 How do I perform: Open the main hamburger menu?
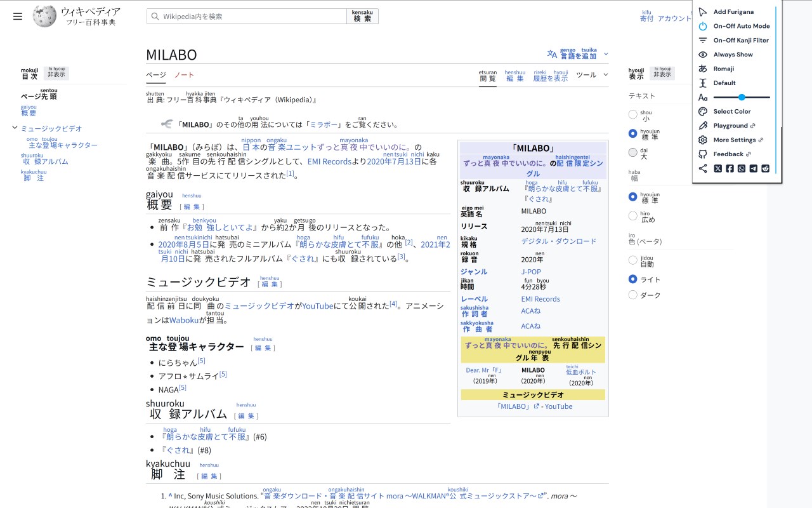pyautogui.click(x=18, y=17)
